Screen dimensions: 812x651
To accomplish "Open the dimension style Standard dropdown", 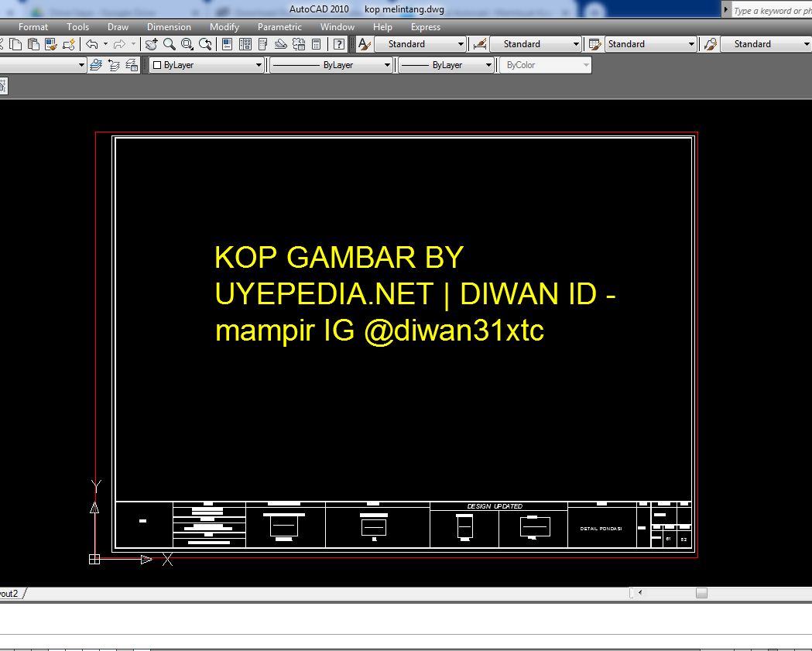I will [536, 44].
